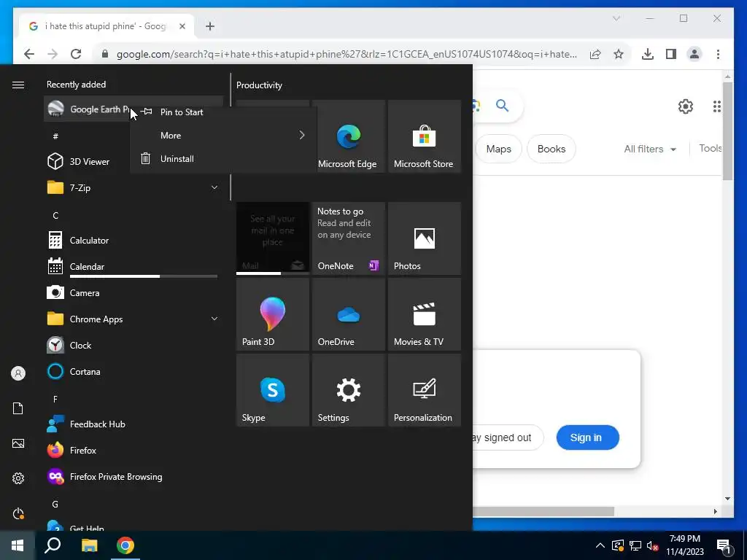Select the Maps search filter
The width and height of the screenshot is (747, 560).
pyautogui.click(x=498, y=149)
